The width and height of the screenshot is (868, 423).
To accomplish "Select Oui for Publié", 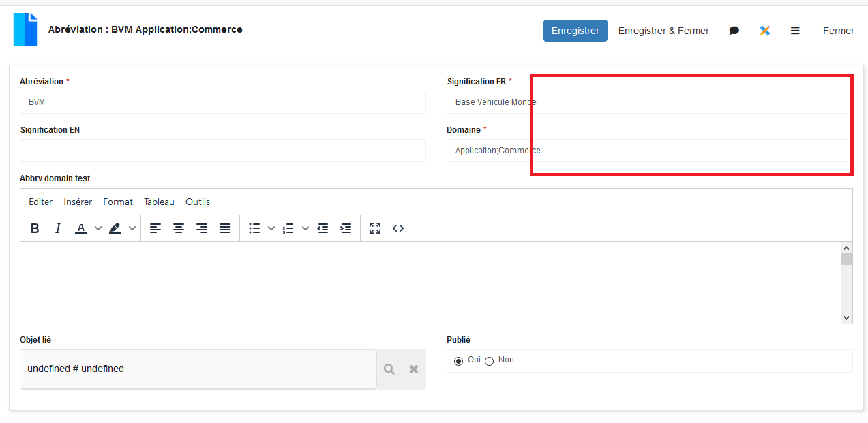I will pyautogui.click(x=458, y=361).
